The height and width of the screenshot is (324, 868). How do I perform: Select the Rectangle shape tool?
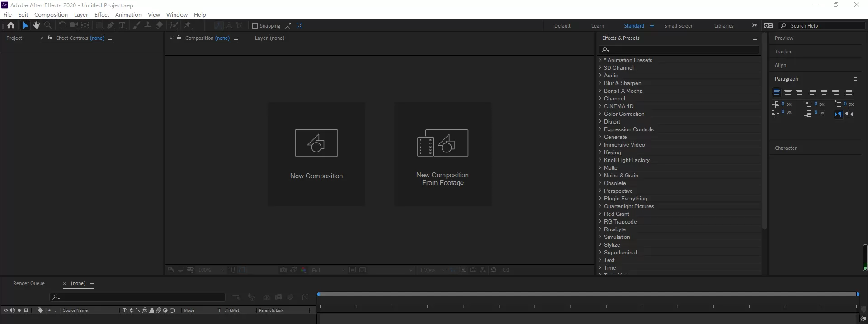[99, 25]
